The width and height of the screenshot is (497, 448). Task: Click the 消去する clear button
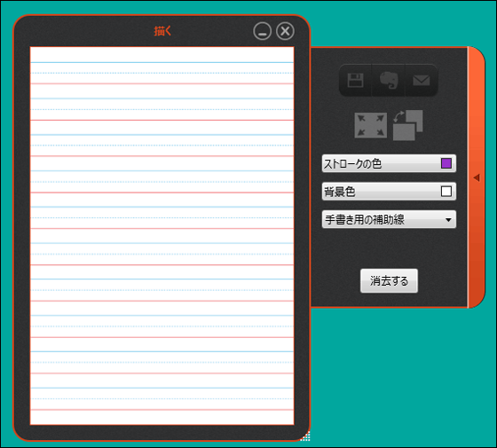click(x=389, y=280)
